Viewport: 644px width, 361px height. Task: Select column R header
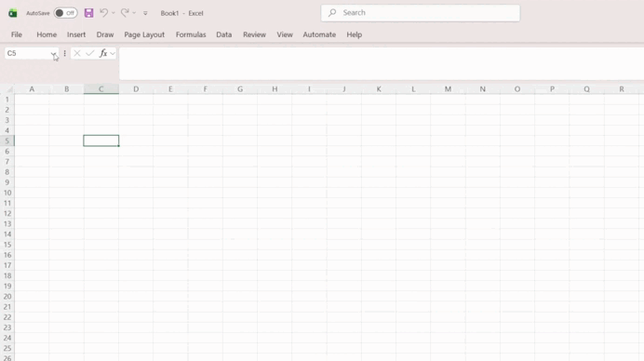coord(622,89)
